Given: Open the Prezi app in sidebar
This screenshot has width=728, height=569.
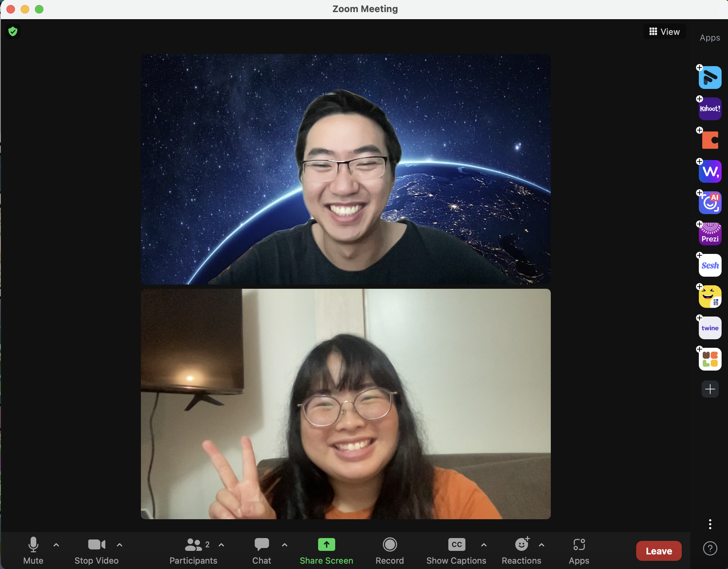Looking at the screenshot, I should pyautogui.click(x=709, y=234).
